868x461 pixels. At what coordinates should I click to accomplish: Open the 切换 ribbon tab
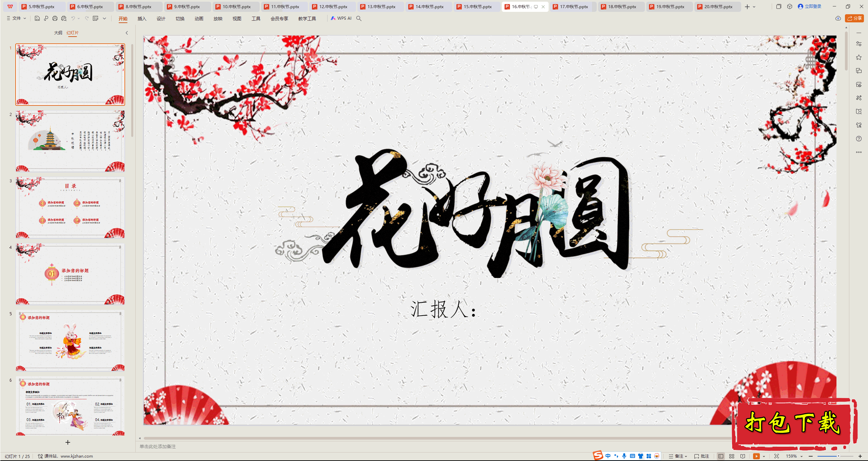pos(180,19)
